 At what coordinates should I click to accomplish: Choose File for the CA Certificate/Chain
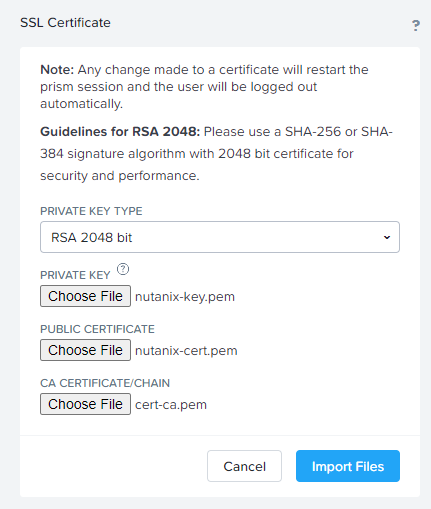(85, 404)
